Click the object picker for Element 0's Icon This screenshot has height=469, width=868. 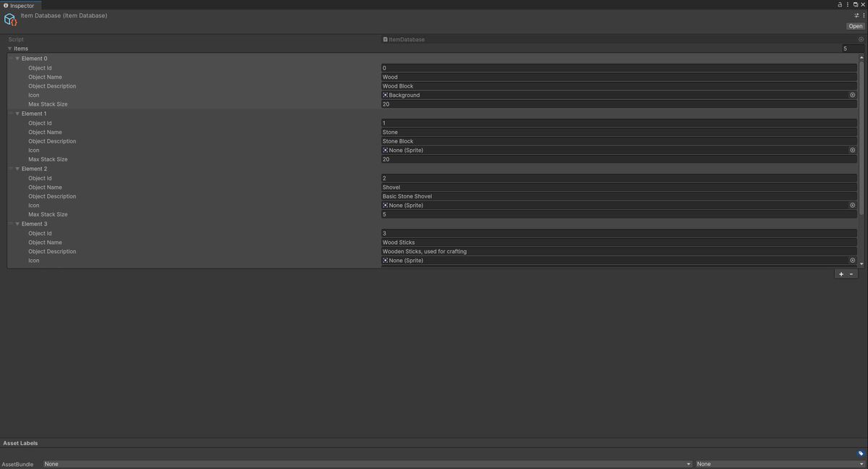coord(852,94)
